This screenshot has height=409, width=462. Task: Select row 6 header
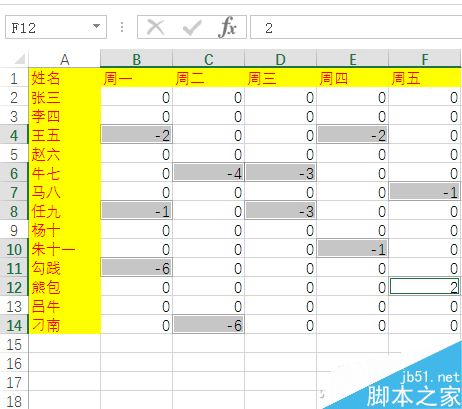point(14,173)
